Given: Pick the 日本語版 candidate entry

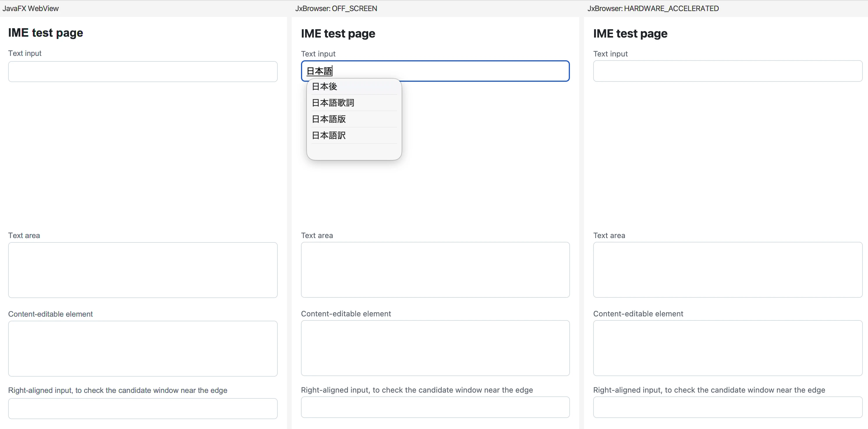Looking at the screenshot, I should pyautogui.click(x=354, y=119).
